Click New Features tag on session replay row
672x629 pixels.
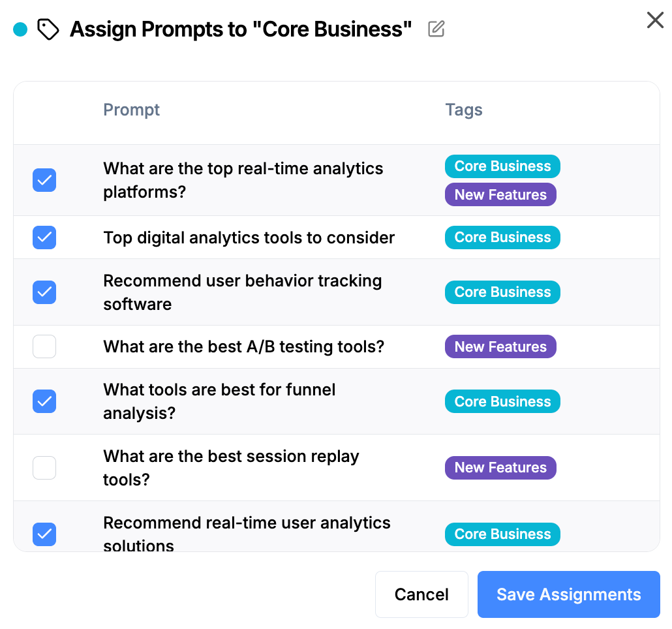tap(500, 467)
